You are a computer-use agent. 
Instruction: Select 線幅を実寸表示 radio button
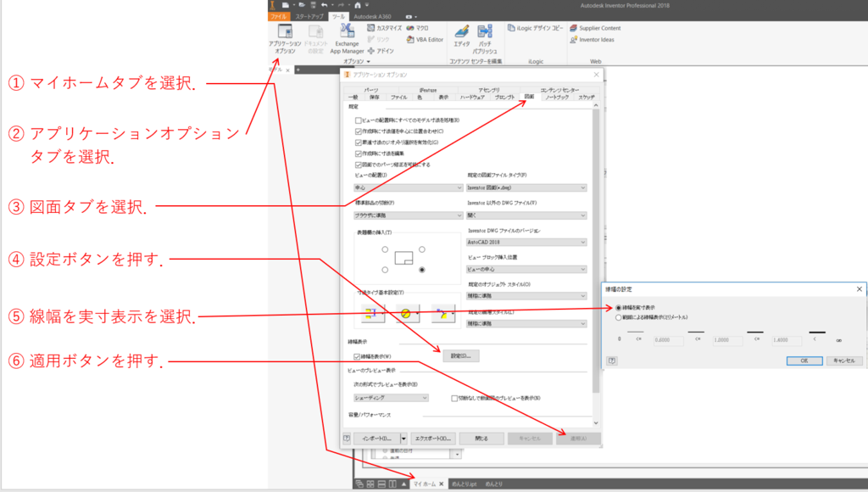click(618, 307)
